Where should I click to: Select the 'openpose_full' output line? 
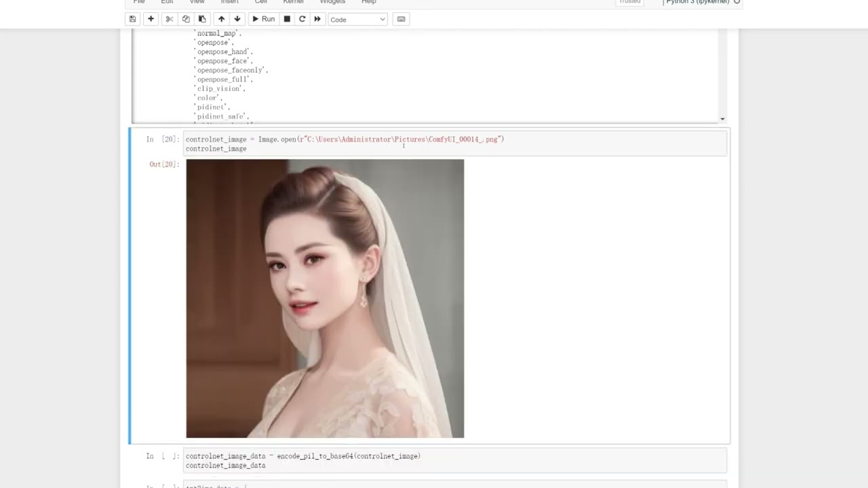[x=223, y=79]
